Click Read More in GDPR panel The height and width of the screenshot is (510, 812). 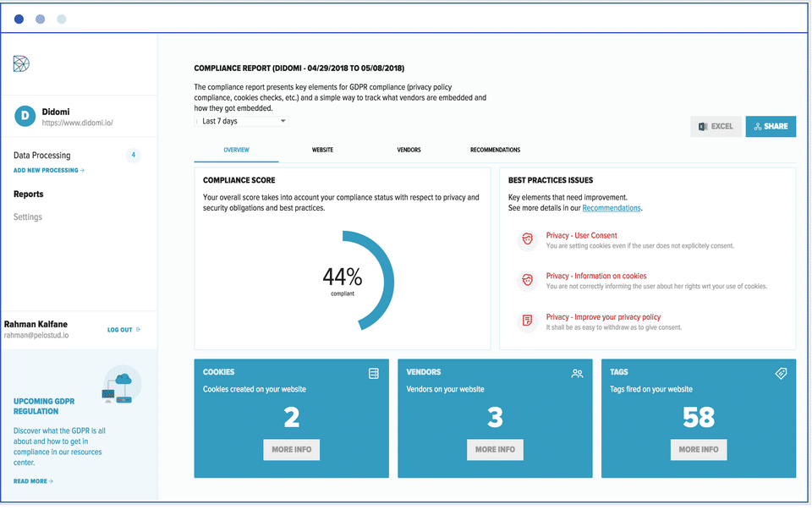33,481
